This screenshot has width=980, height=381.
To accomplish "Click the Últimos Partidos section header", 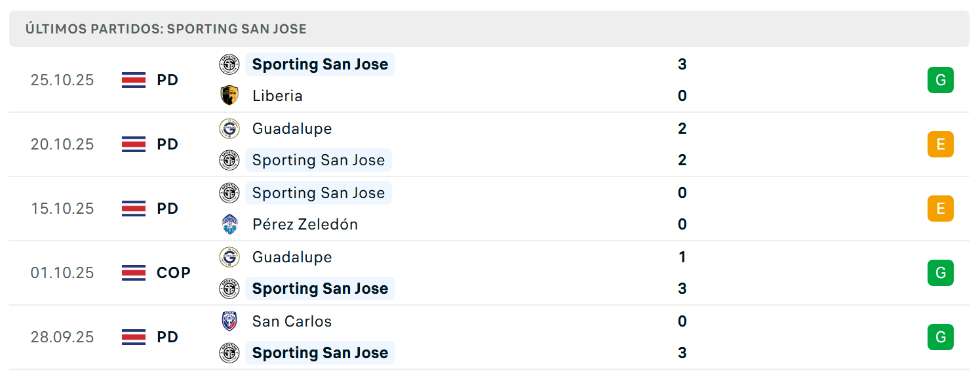I will (166, 29).
